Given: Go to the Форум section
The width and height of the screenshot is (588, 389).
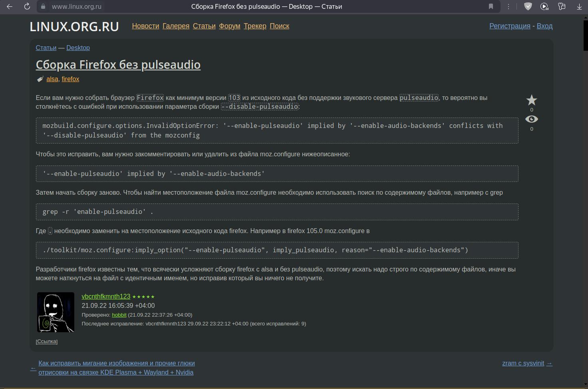Looking at the screenshot, I should tap(229, 26).
